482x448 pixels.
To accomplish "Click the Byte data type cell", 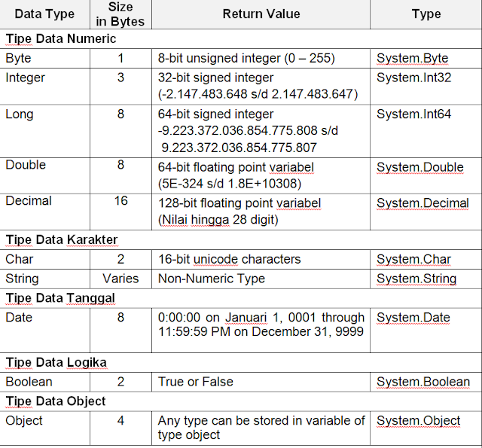I will click(x=45, y=59).
